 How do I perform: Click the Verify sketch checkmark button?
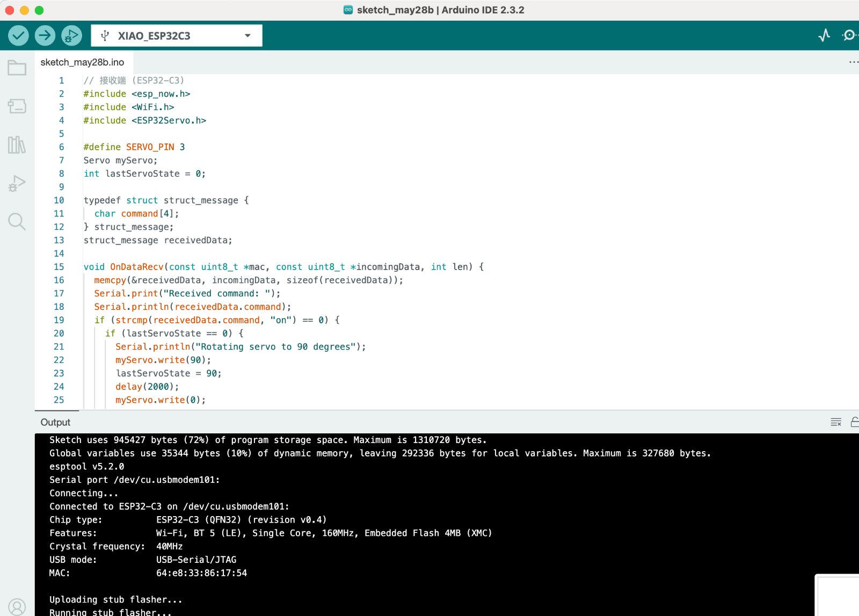click(x=18, y=35)
